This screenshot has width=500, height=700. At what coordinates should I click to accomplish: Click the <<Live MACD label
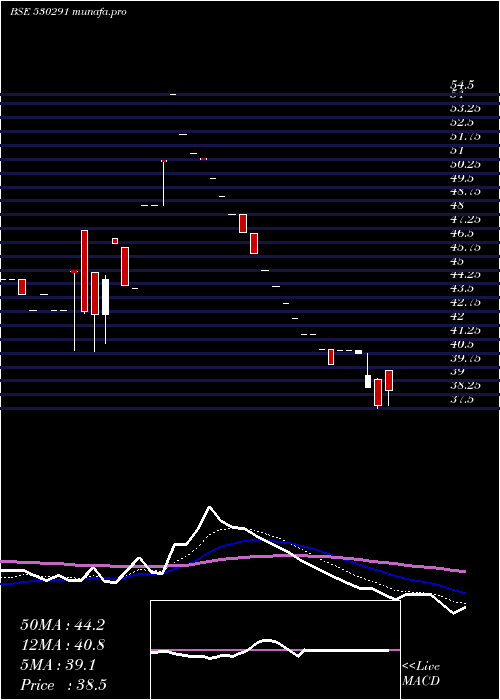coord(421,674)
